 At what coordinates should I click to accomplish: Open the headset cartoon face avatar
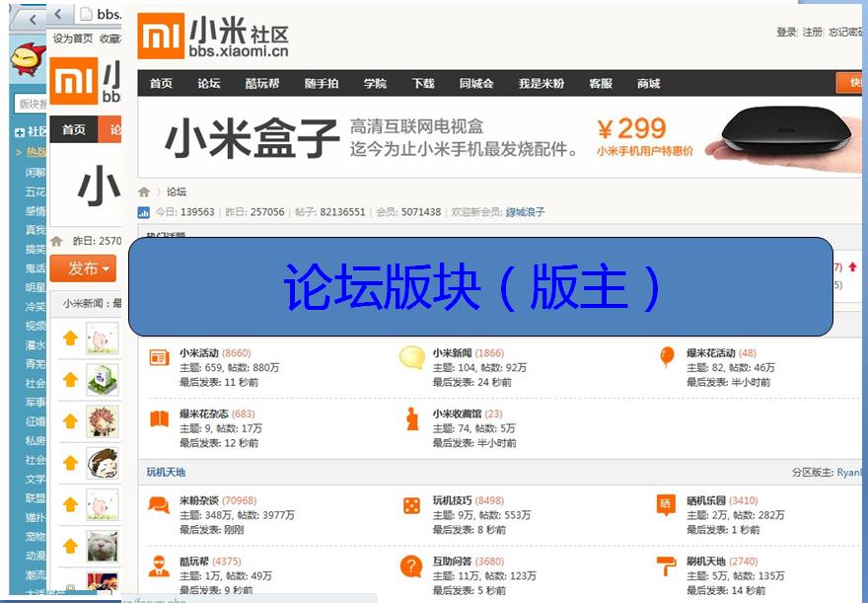[103, 463]
